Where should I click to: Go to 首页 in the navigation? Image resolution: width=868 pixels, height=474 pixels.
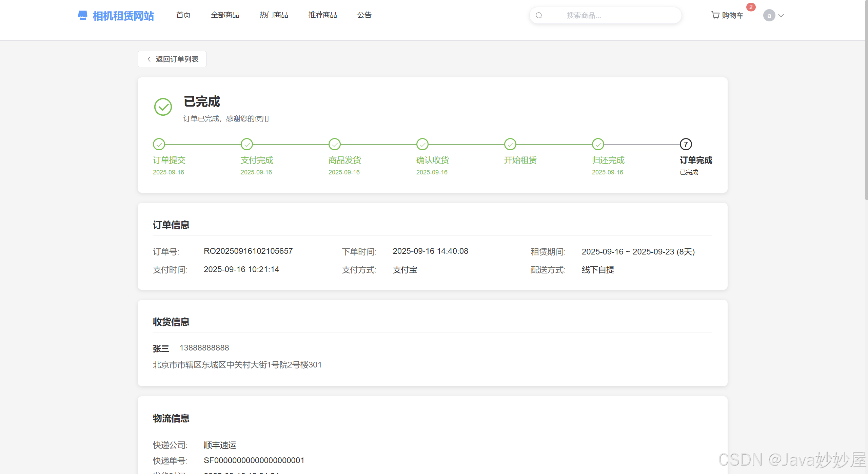(x=183, y=15)
